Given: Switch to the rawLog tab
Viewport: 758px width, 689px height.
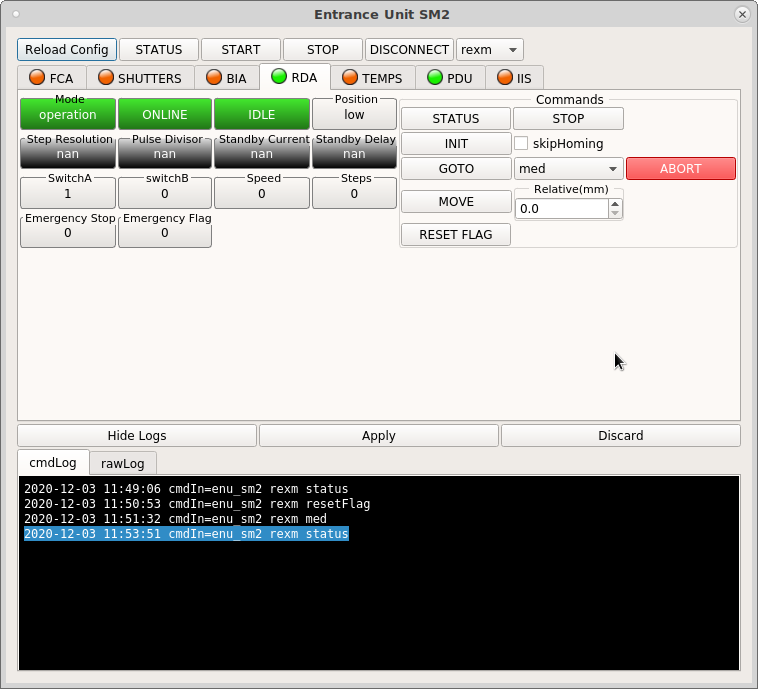Looking at the screenshot, I should coord(122,463).
